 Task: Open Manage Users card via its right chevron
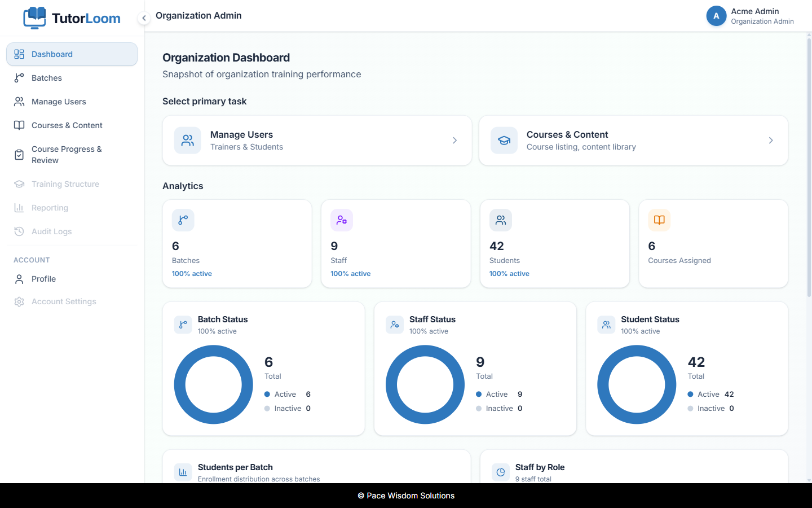[454, 141]
